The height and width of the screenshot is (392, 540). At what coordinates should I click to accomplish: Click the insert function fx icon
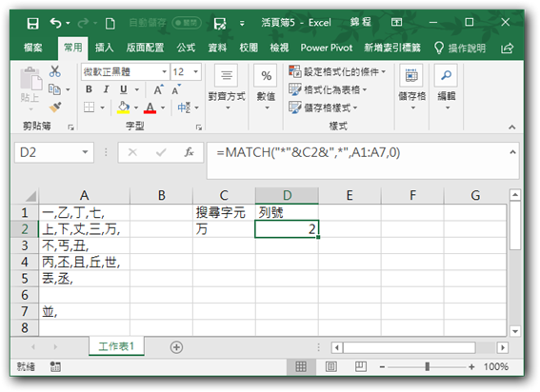189,152
